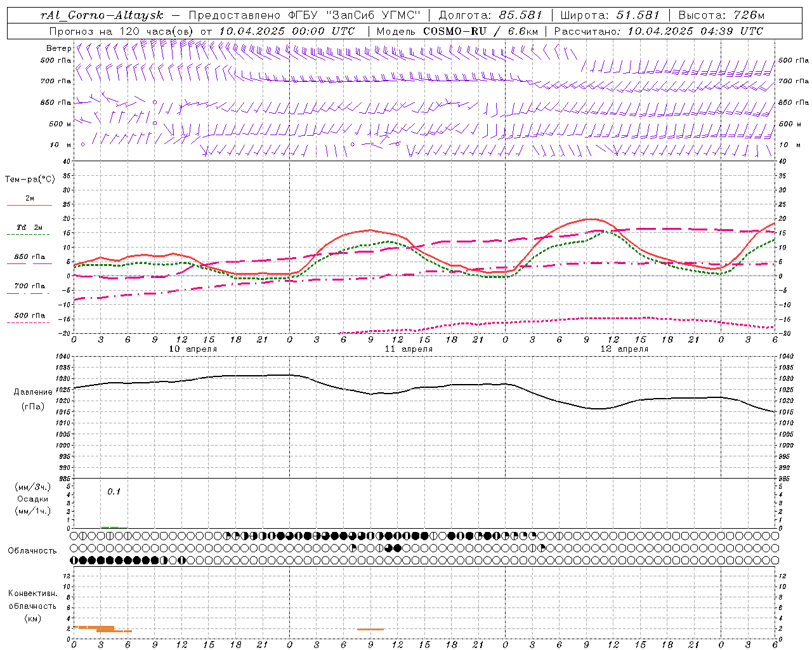Click the (гПа) unit label under Давление
This screenshot has width=812, height=650.
(x=32, y=407)
